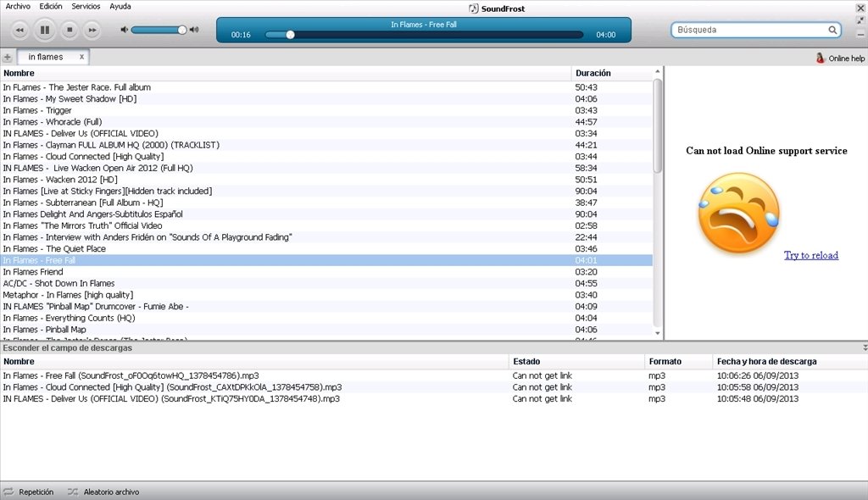Add a new tab with the plus icon
868x500 pixels.
[7, 57]
